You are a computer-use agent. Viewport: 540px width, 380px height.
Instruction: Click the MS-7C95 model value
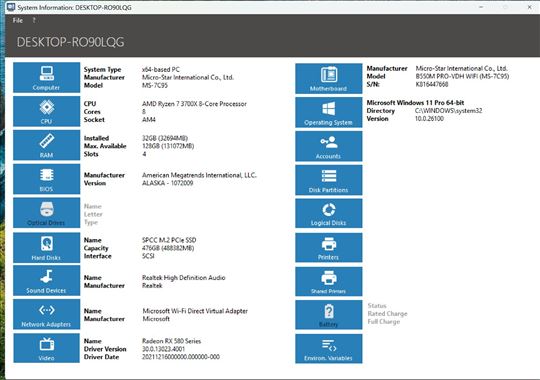click(x=155, y=85)
